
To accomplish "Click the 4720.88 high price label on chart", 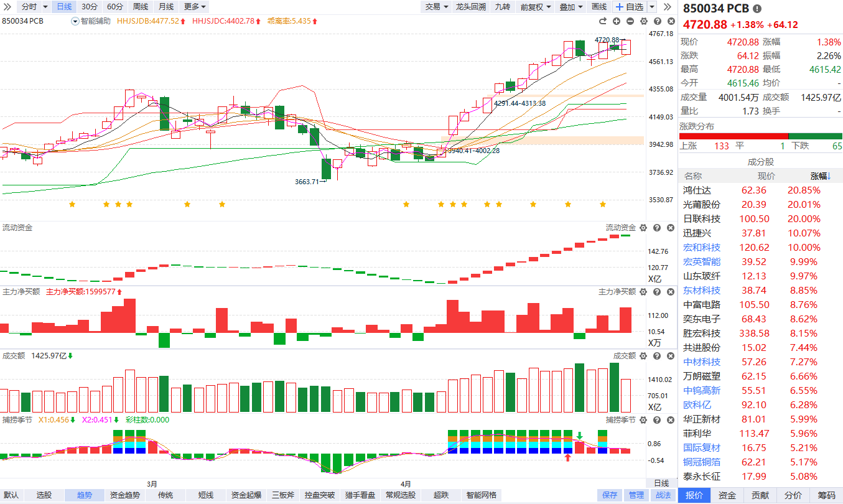I will pos(607,40).
